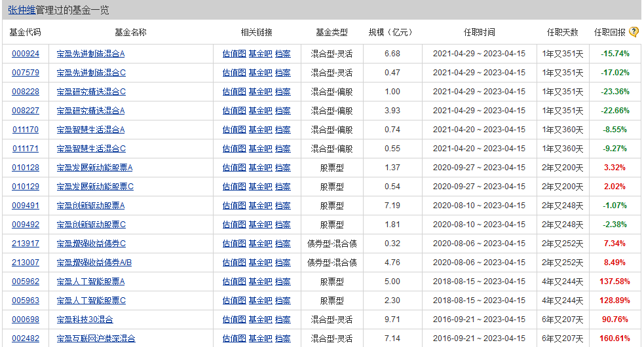Open 基金吧 for 宝盈创新驱动股票A
644x347 pixels.
coord(260,206)
